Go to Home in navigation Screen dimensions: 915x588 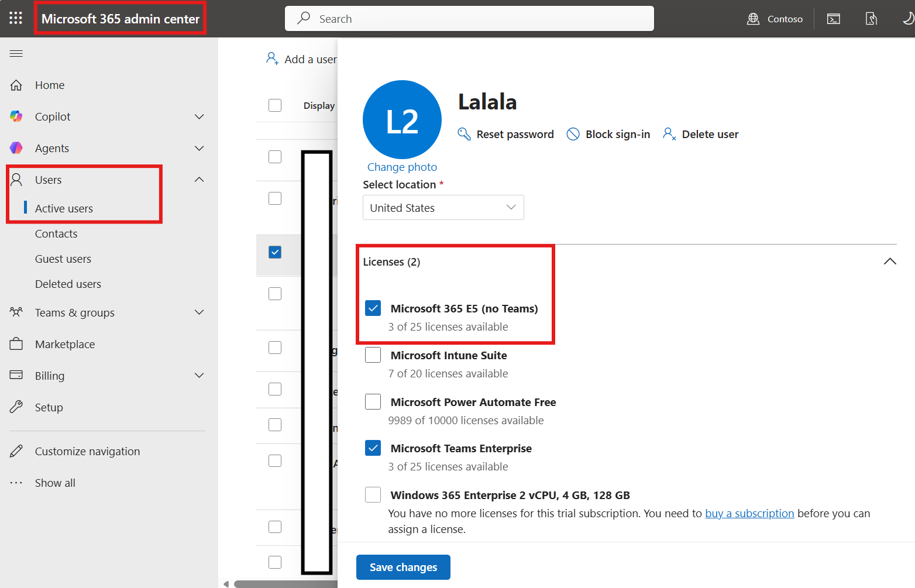pos(50,85)
